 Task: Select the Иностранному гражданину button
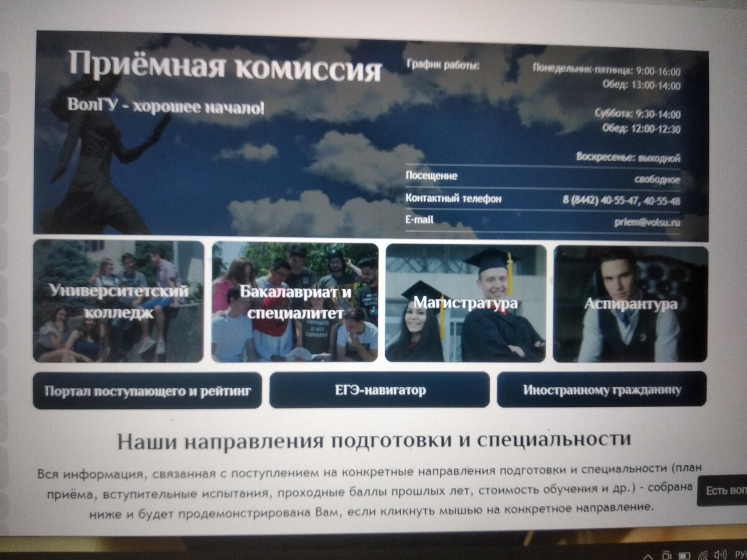(x=602, y=390)
